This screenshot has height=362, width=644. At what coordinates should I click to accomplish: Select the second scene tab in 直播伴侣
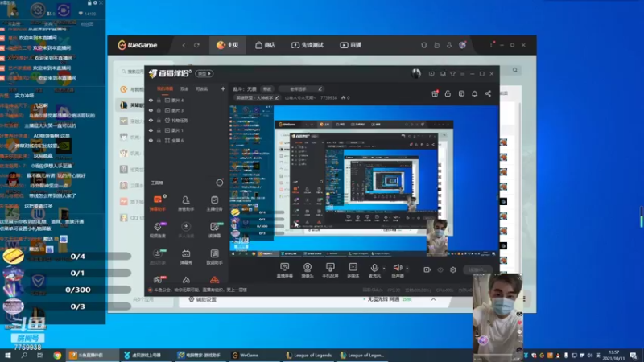tap(184, 88)
